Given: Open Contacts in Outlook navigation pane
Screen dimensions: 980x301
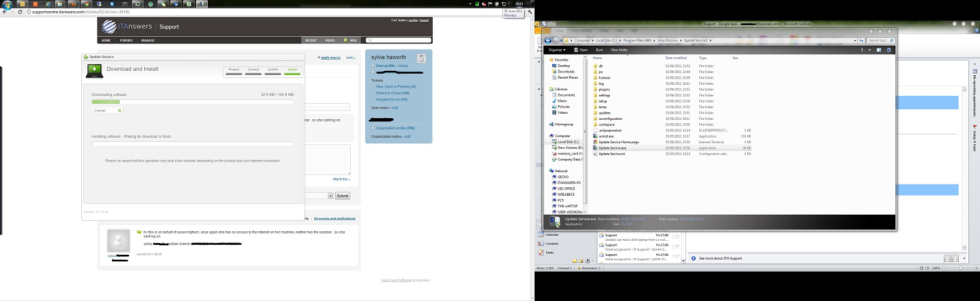Looking at the screenshot, I should (x=551, y=244).
